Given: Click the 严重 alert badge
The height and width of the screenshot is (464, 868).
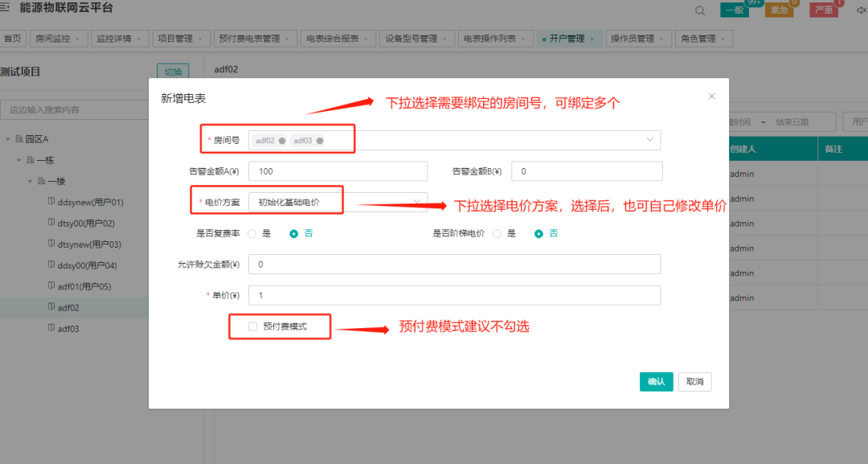Looking at the screenshot, I should 826,10.
